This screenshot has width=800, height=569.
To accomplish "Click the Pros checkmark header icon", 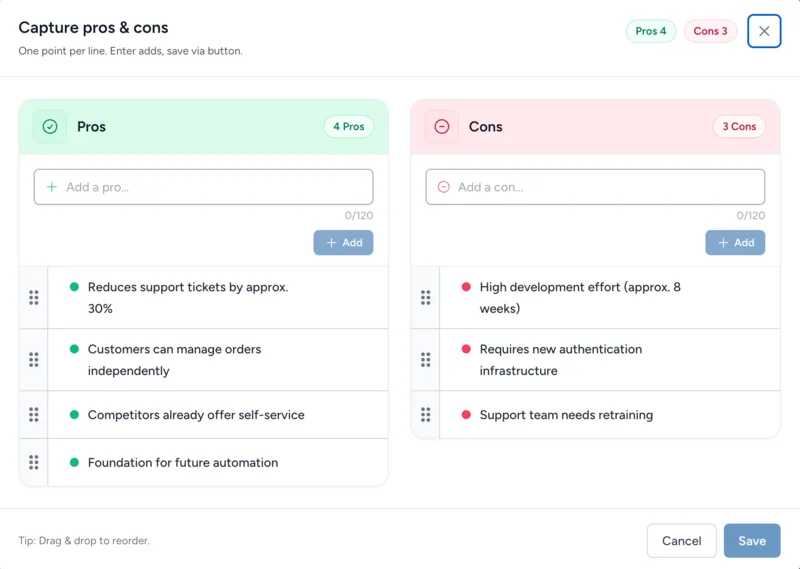I will (50, 127).
